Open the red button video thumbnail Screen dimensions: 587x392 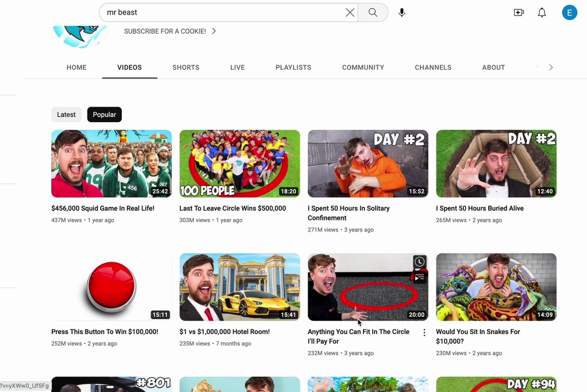[x=112, y=287]
